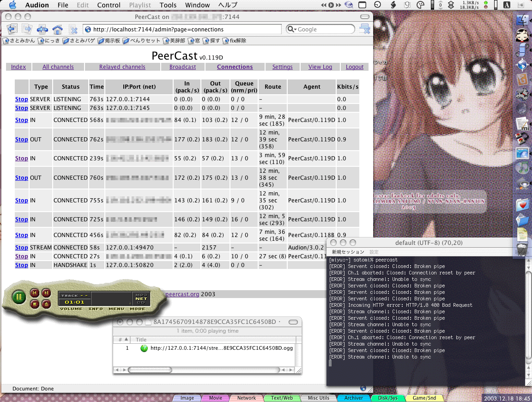Reload the page with the refresh icon
Screen dimensions: 532x402
tap(42, 29)
